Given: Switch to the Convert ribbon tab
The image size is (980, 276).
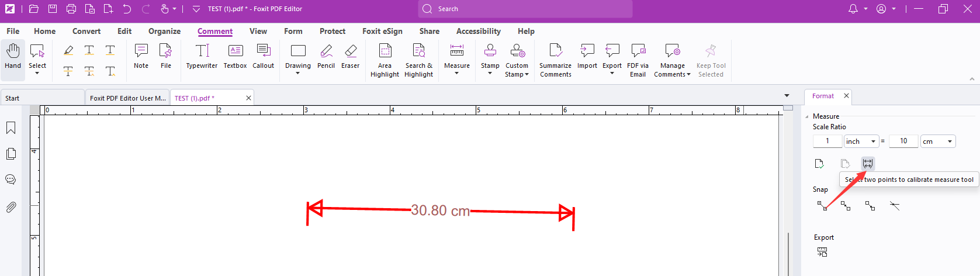Looking at the screenshot, I should click(x=86, y=31).
